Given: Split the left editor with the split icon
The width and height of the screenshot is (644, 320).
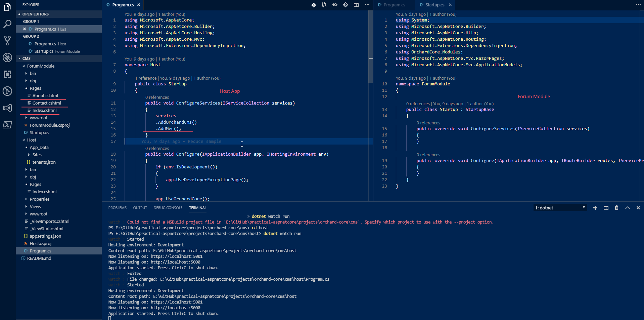Looking at the screenshot, I should (x=356, y=5).
